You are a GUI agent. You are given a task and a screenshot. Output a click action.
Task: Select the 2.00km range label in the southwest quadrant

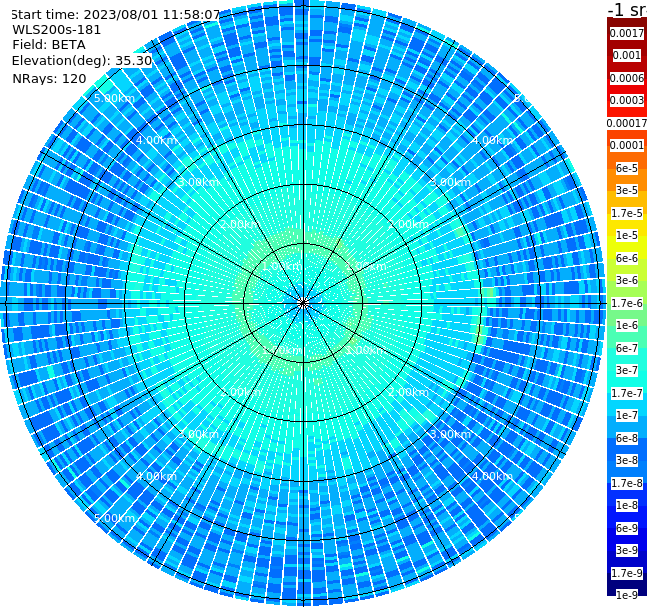click(x=241, y=392)
